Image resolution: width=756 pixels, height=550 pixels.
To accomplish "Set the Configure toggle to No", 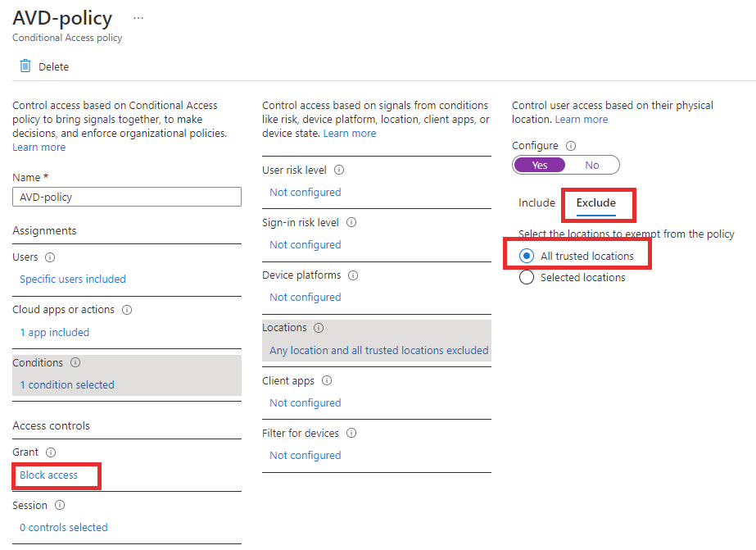I will pyautogui.click(x=592, y=165).
